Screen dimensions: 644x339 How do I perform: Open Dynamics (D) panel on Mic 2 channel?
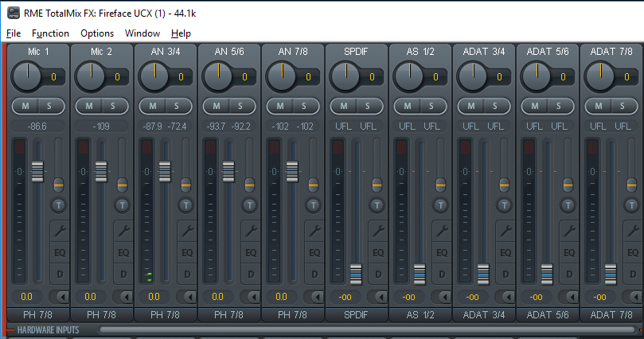123,274
